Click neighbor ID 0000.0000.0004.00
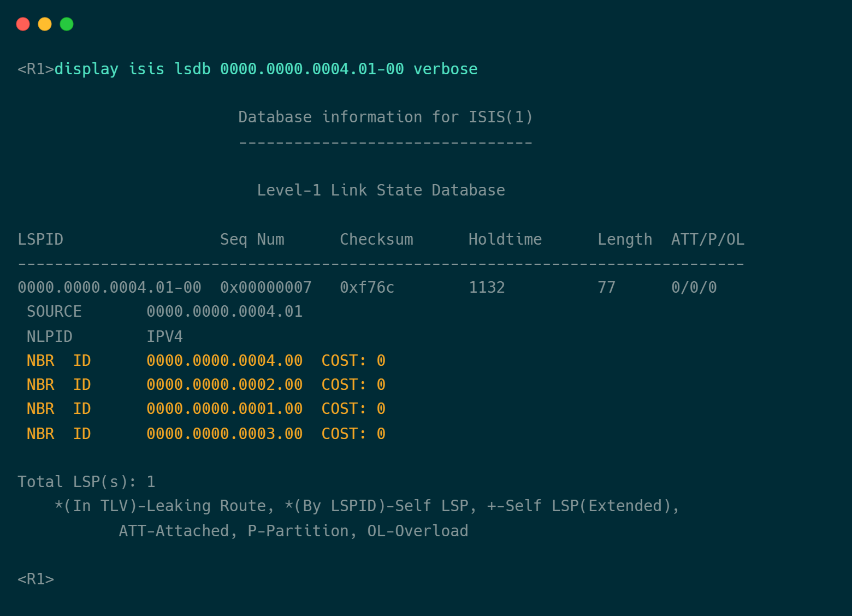852x616 pixels. (224, 360)
